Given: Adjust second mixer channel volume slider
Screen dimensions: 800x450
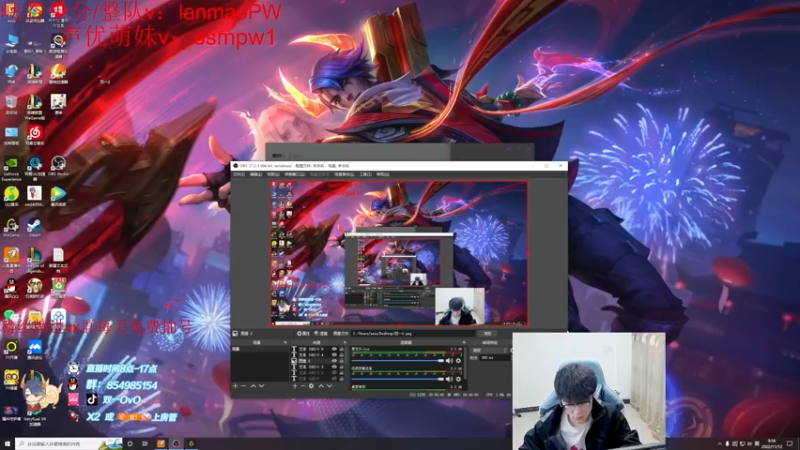Looking at the screenshot, I should point(397,379).
